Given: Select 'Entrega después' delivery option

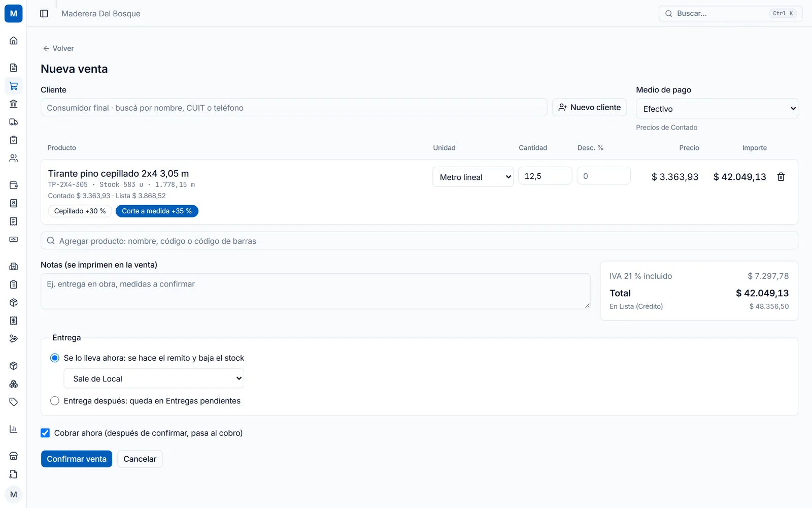Looking at the screenshot, I should (55, 401).
